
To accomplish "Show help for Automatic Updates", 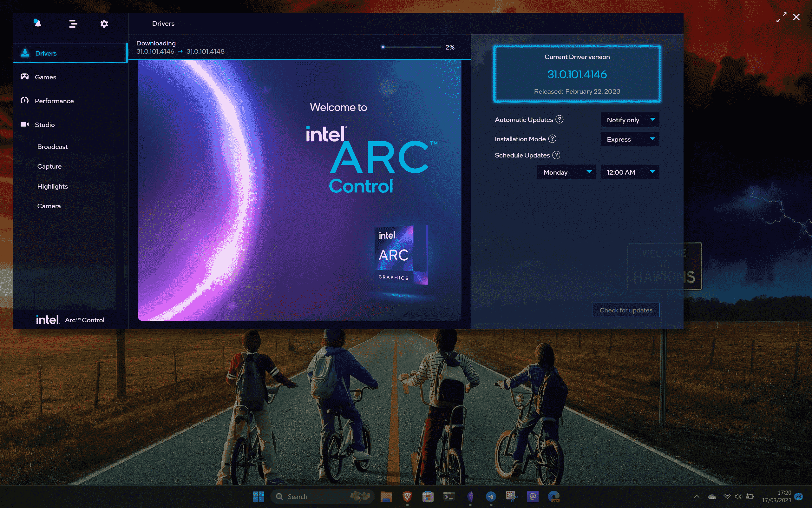I will [559, 119].
